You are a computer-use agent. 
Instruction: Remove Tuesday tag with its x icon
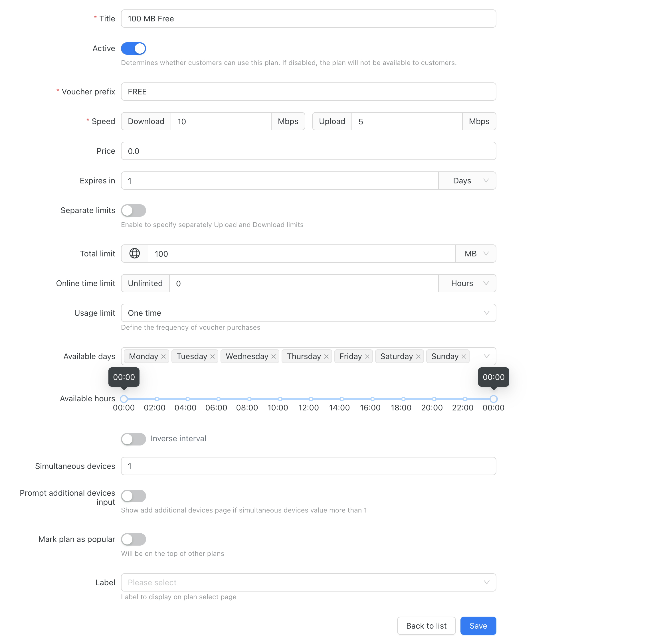pos(213,357)
